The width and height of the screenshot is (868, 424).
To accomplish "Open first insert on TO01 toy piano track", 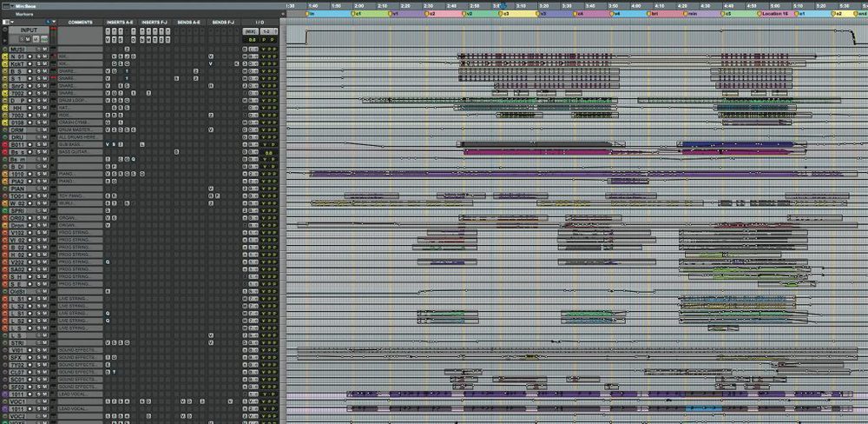I will [x=108, y=195].
